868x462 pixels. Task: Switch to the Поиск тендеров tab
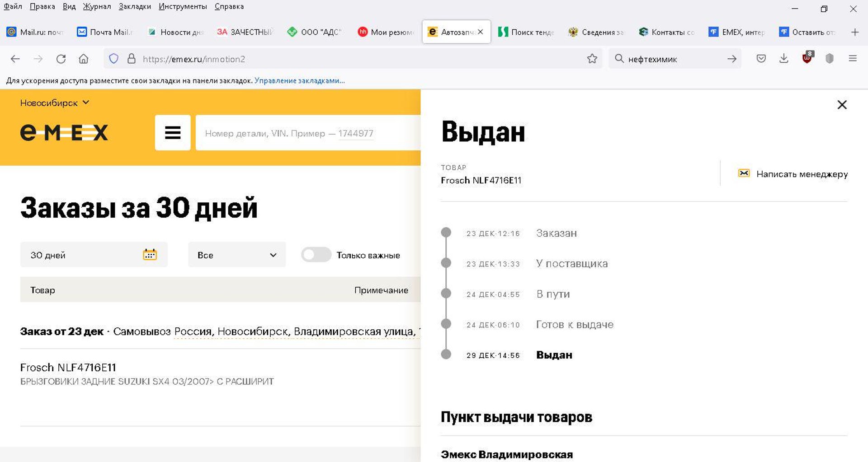tap(526, 32)
